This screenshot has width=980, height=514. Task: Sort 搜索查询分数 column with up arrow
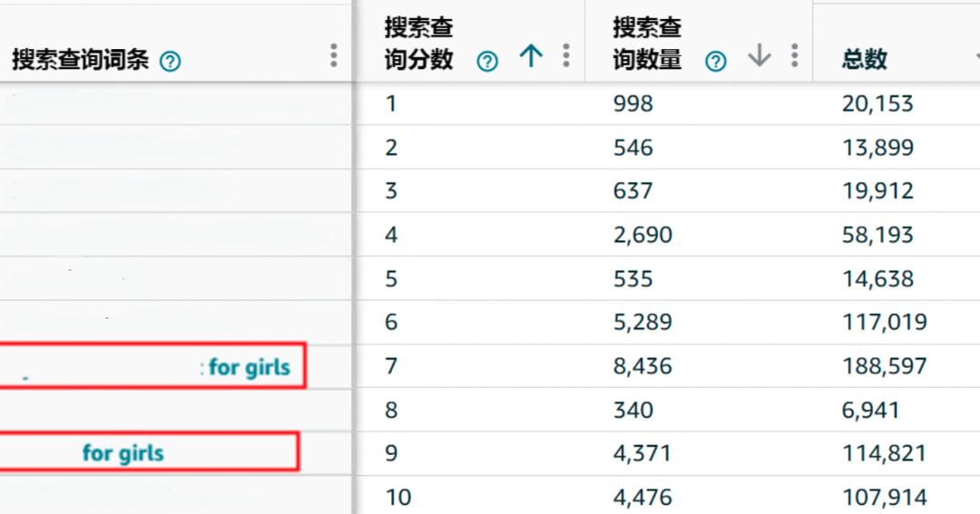531,55
